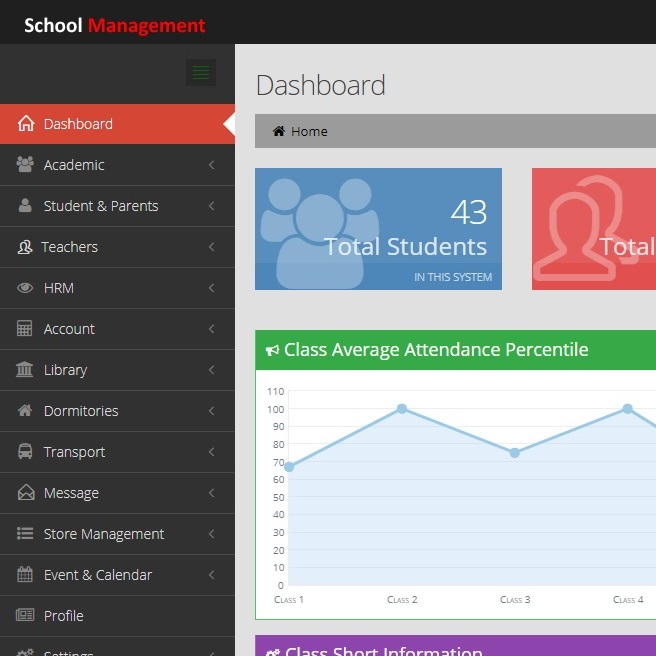Toggle the sidebar hamburger menu button
The width and height of the screenshot is (656, 656).
tap(201, 72)
